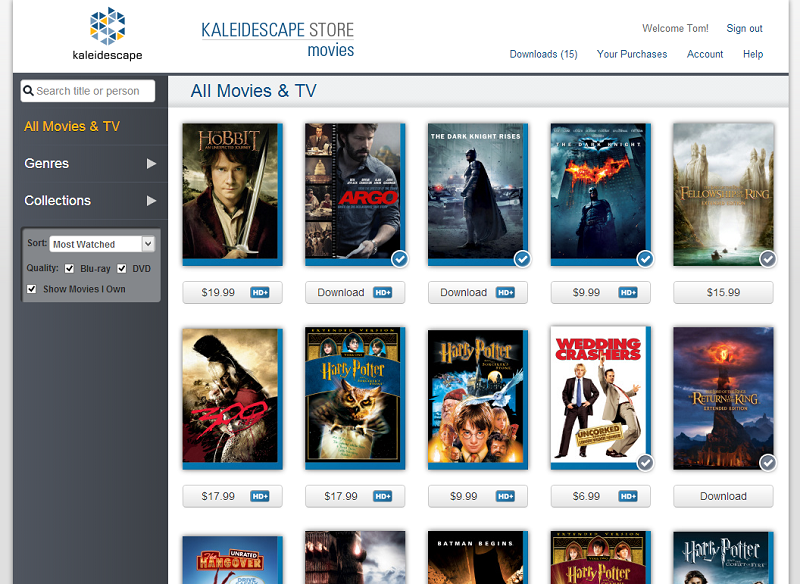Open the Help page
This screenshot has width=800, height=584.
click(x=753, y=54)
